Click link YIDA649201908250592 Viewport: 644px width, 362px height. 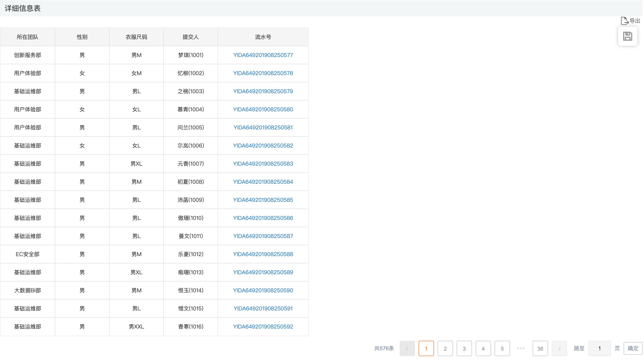[x=263, y=326]
